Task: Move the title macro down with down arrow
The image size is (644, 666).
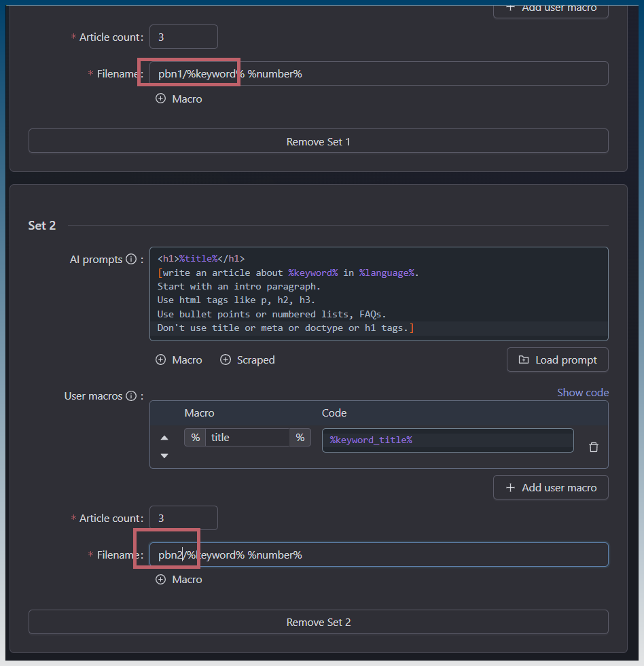Action: (164, 456)
